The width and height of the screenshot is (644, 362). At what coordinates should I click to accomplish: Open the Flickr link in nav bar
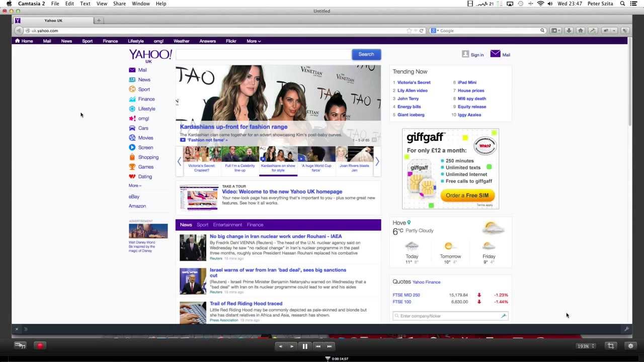(231, 41)
